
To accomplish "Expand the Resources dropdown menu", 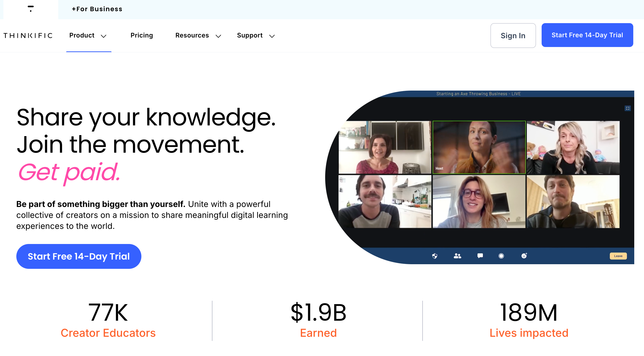I will click(x=198, y=36).
